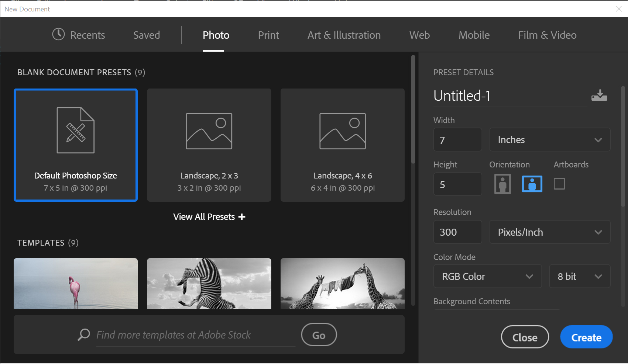The image size is (628, 364).
Task: Open the zebra template thumbnail
Action: coord(209,283)
